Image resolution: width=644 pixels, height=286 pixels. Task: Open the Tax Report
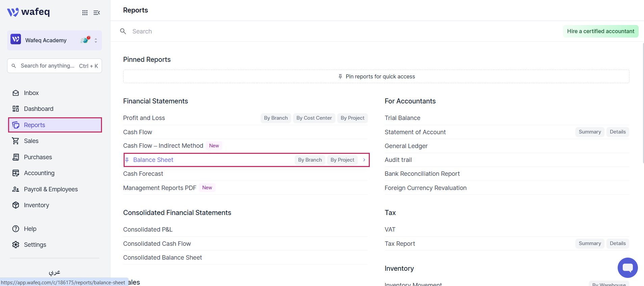click(400, 244)
